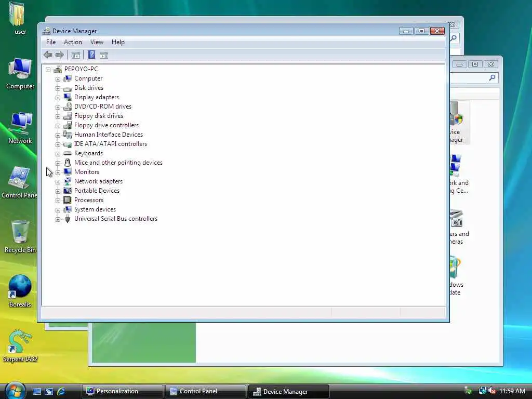Open the Borealis desktop shortcut
The height and width of the screenshot is (399, 532).
tap(20, 291)
